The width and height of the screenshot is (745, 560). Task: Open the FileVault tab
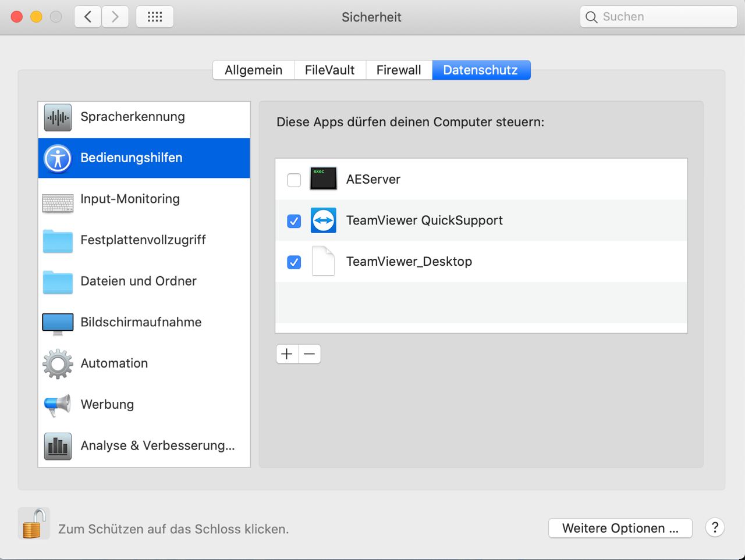coord(329,70)
